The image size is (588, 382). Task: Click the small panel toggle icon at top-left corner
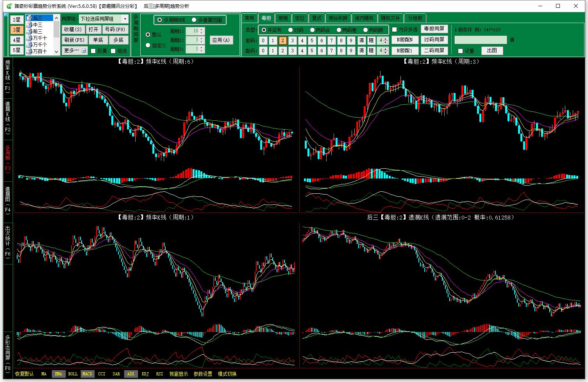coord(5,15)
